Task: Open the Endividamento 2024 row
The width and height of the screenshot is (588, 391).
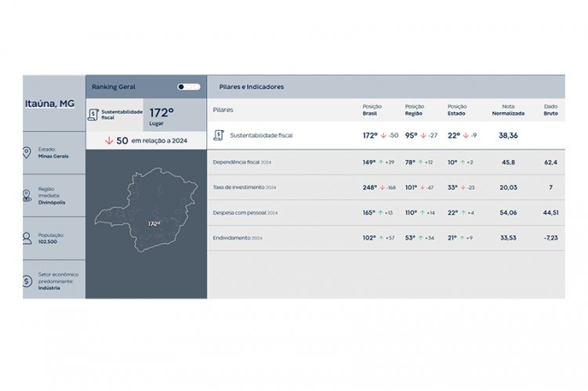Action: coord(386,237)
